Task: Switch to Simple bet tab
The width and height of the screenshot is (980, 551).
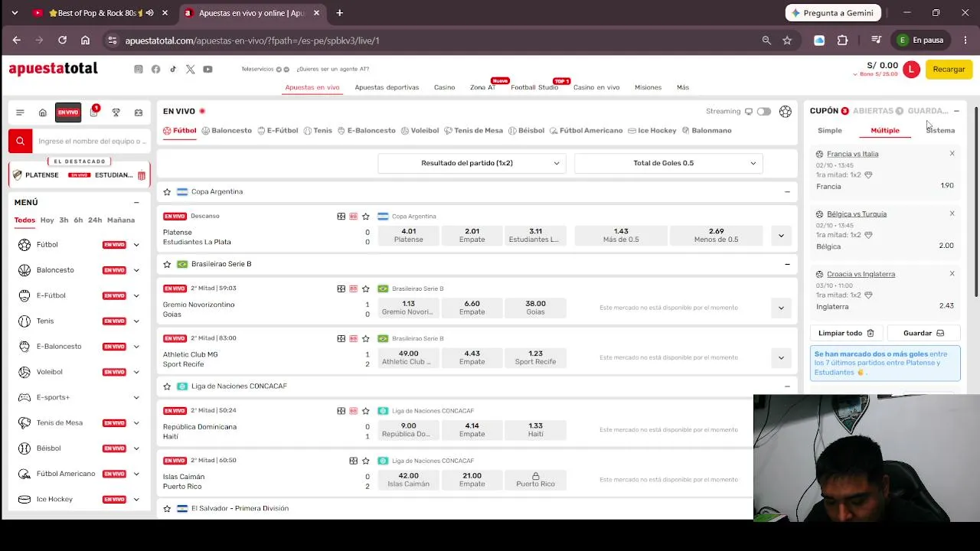Action: pyautogui.click(x=830, y=130)
